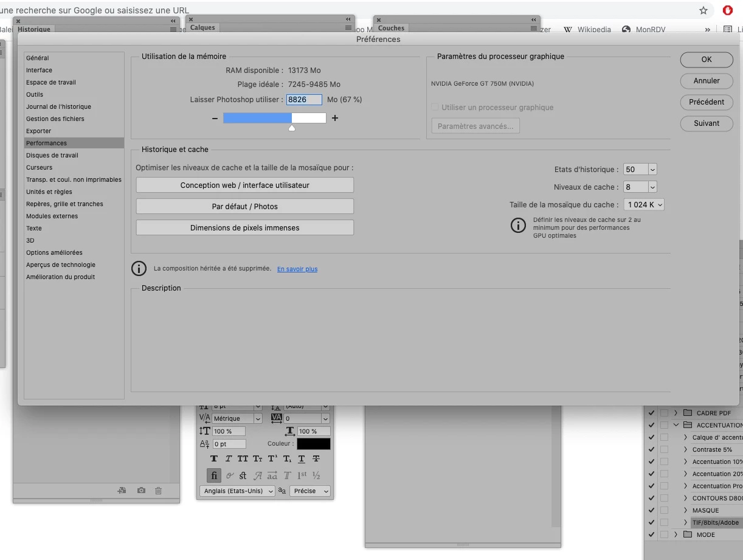Click the info icon next to composition message
This screenshot has width=743, height=560.
click(139, 268)
